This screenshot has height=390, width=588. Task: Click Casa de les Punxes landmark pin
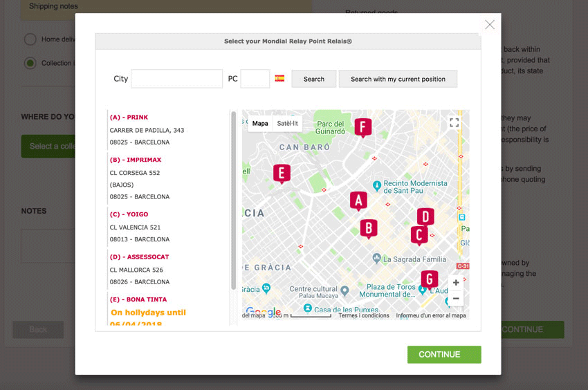coord(308,308)
